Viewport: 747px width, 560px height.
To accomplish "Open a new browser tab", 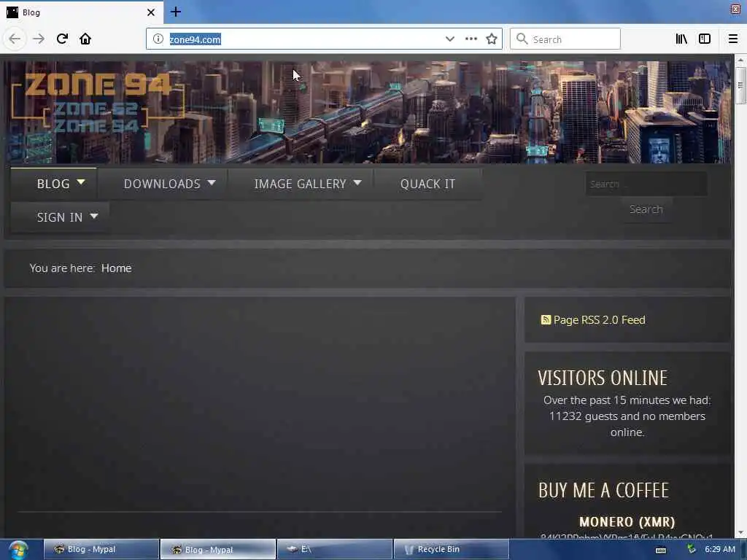I will (176, 12).
